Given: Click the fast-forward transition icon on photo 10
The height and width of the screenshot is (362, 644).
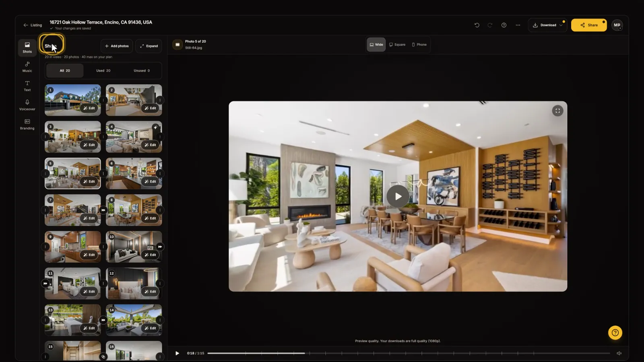Looking at the screenshot, I should [x=160, y=247].
